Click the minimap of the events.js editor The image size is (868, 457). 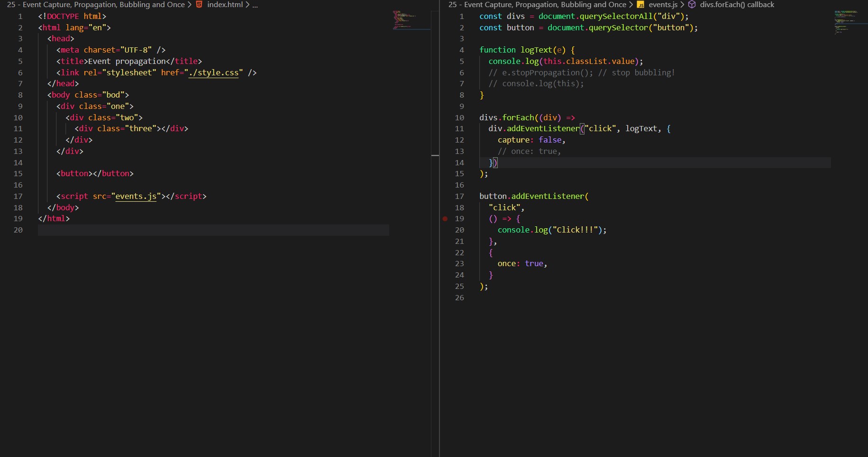(x=850, y=22)
